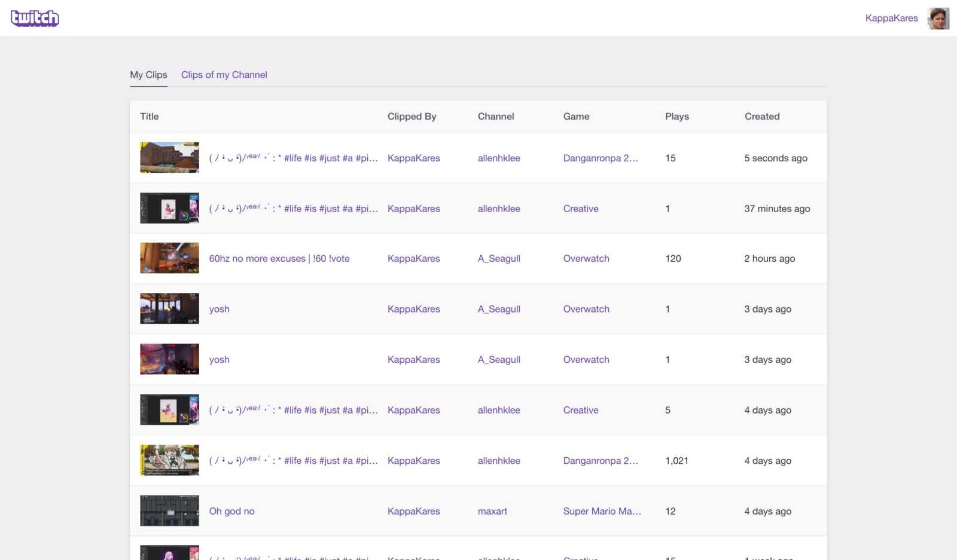Select the My Clips tab
The image size is (957, 560).
[x=148, y=75]
